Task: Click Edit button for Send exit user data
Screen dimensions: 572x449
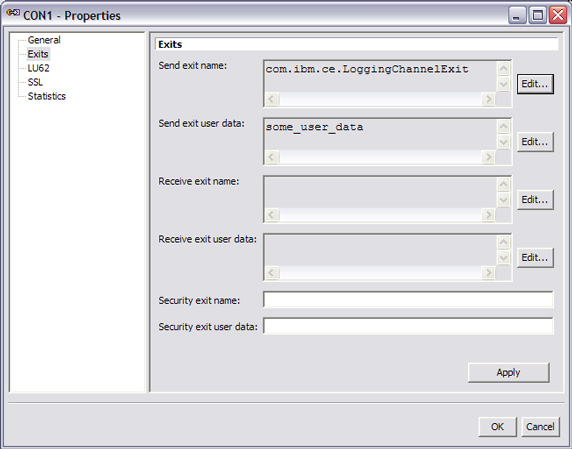Action: point(535,142)
